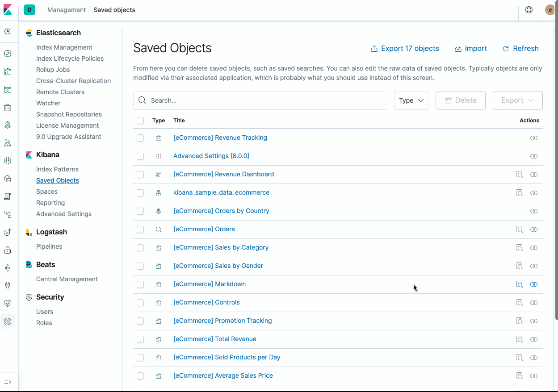Check the [eCommerce] Revenue Dashboard row

(x=140, y=175)
